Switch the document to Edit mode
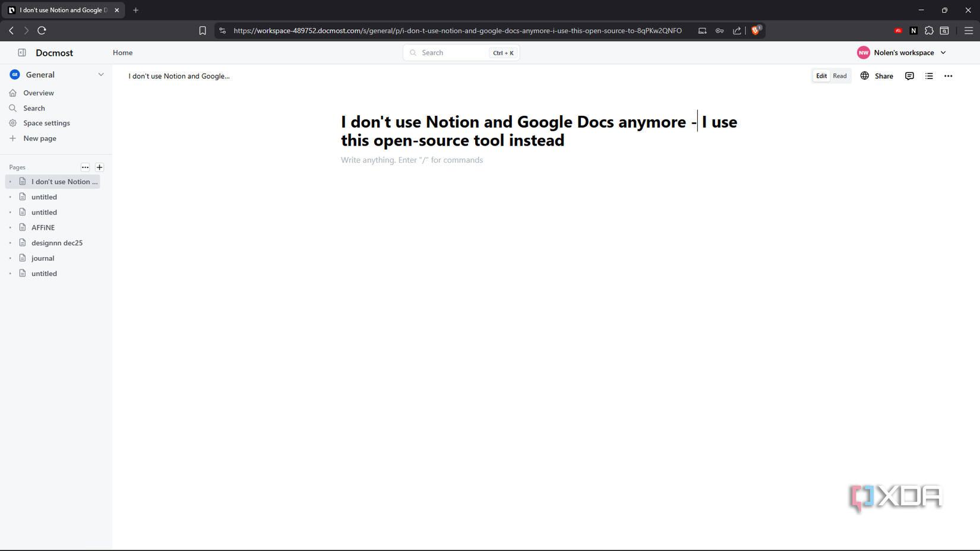Screen dimensions: 980x551 (821, 75)
